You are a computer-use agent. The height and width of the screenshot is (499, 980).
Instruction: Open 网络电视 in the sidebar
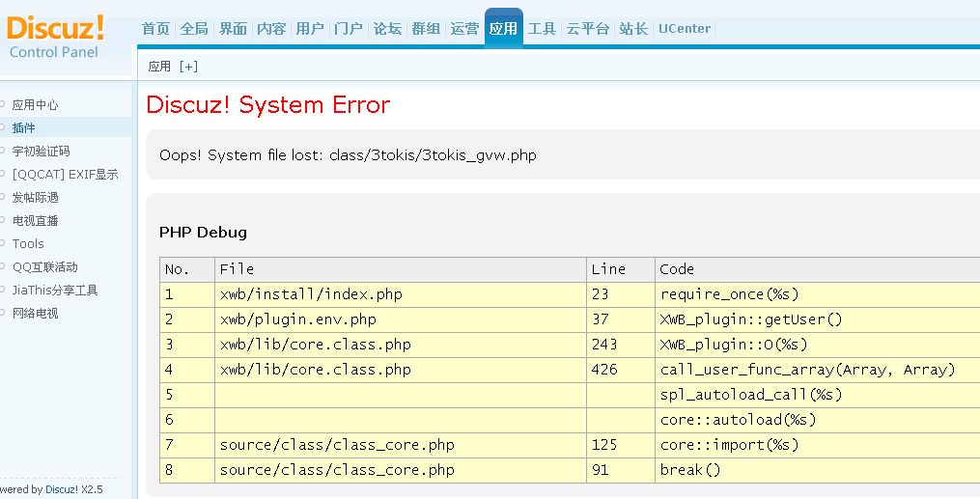(x=35, y=313)
